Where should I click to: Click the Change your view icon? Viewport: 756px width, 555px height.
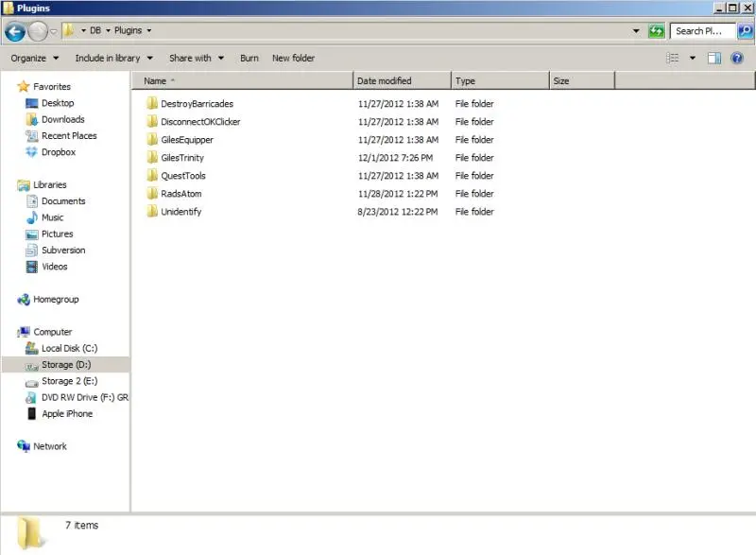pos(673,59)
